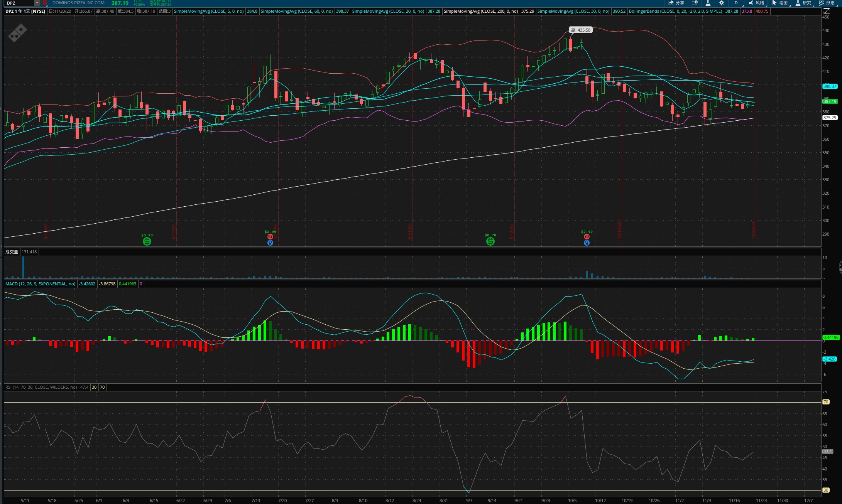
Task: Click the 30 oversold RSI axis tag
Action: click(826, 490)
